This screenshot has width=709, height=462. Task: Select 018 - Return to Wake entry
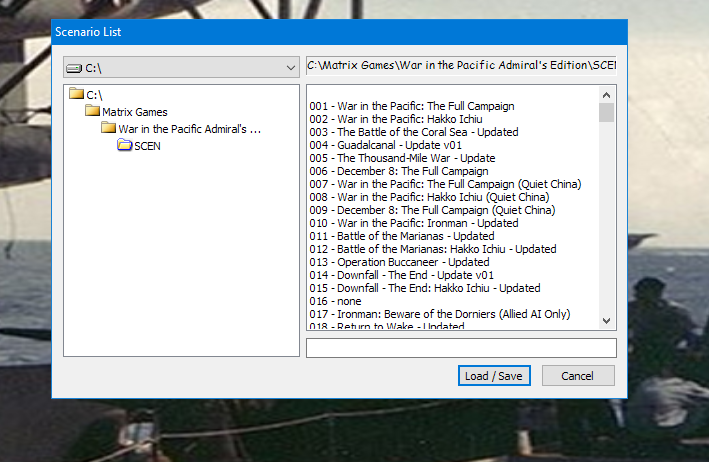[x=387, y=325]
